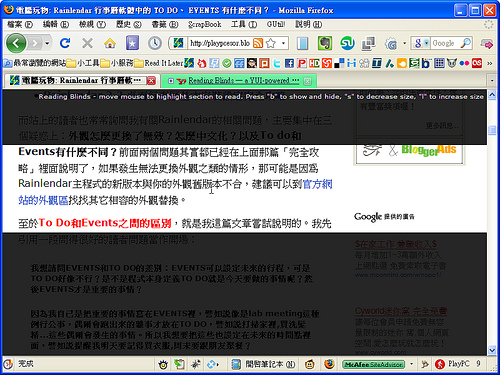Click the Evernote elephant toolbar icon
Screen dimensions: 500x375
tap(325, 43)
